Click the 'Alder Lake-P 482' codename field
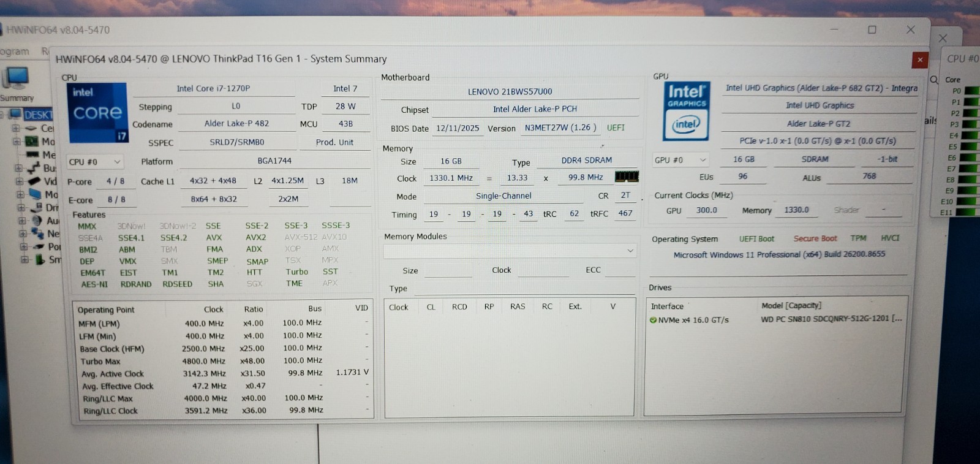980x464 pixels. (236, 123)
